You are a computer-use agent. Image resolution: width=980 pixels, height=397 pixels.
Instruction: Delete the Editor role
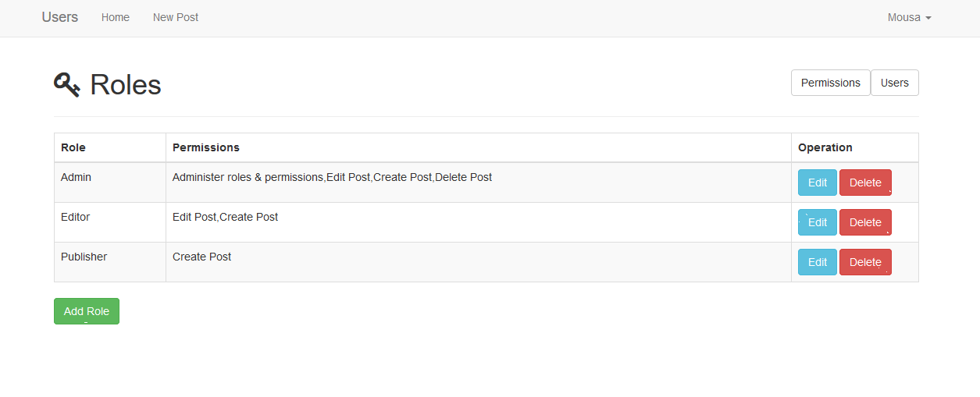click(x=865, y=222)
